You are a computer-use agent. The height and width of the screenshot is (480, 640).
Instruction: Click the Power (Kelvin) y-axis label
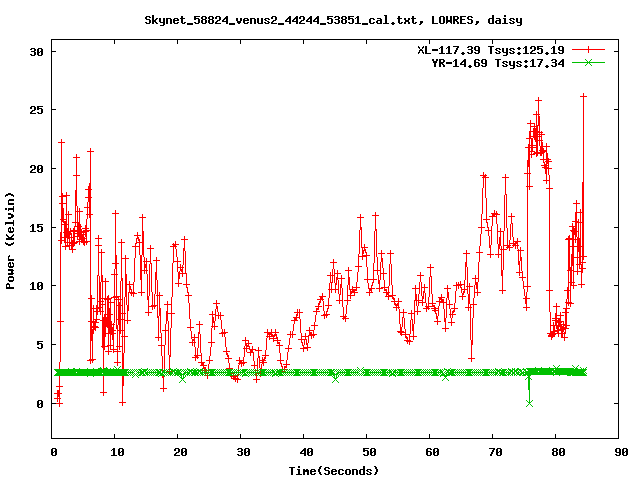tap(10, 241)
